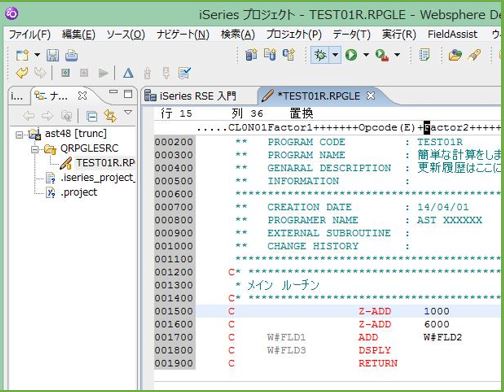
Task: Click the DSPLY opcode on line 001800
Action: pyautogui.click(x=375, y=350)
